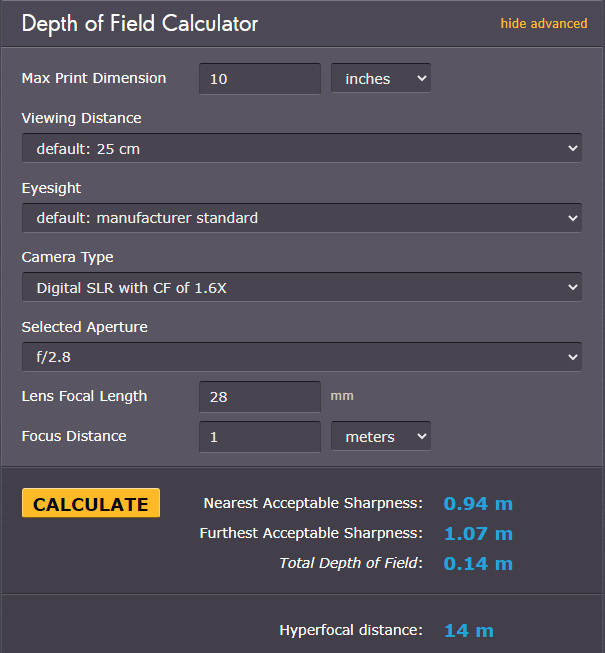Click the "Selected Aperture" label
This screenshot has height=653, width=605.
click(x=85, y=327)
